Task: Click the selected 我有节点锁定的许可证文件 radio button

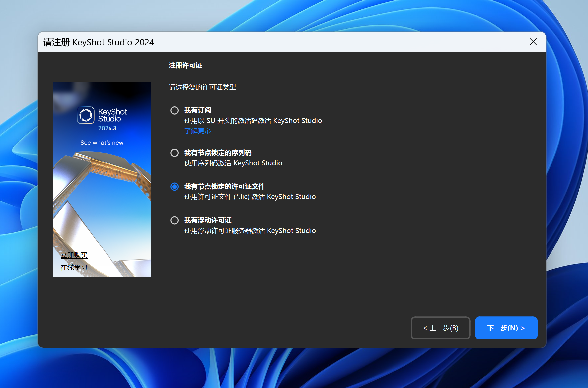Action: point(174,187)
